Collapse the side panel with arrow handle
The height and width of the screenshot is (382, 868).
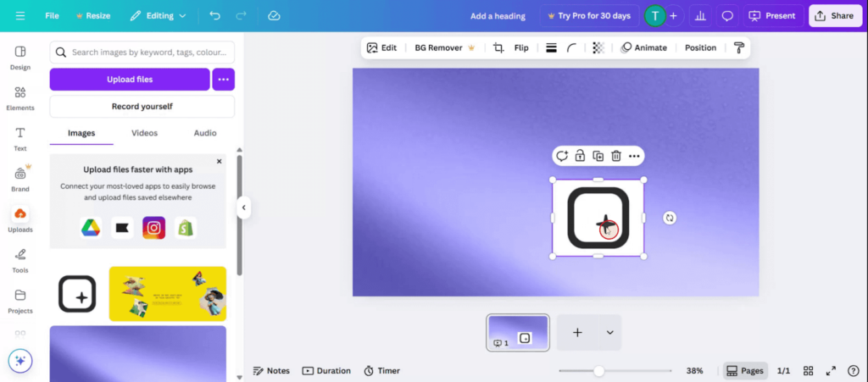pyautogui.click(x=244, y=208)
